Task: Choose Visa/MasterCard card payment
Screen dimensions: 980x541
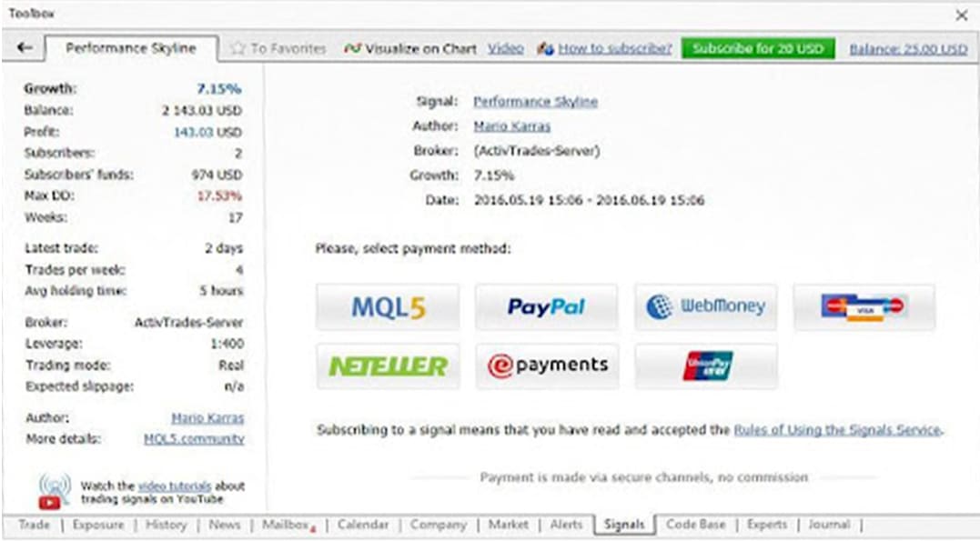Action: (x=864, y=306)
